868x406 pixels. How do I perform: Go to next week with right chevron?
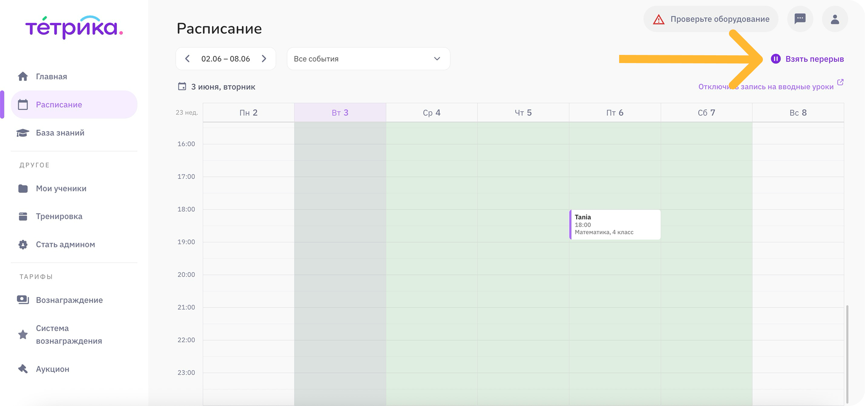[264, 59]
